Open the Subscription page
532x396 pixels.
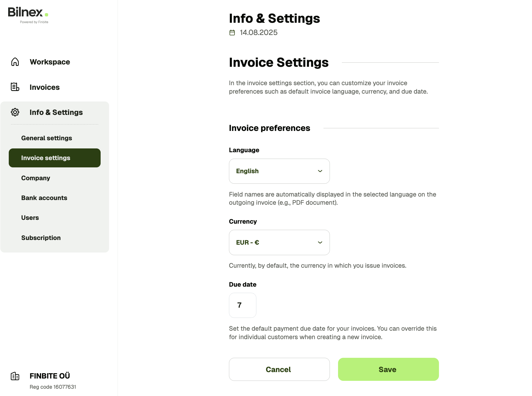pyautogui.click(x=41, y=238)
